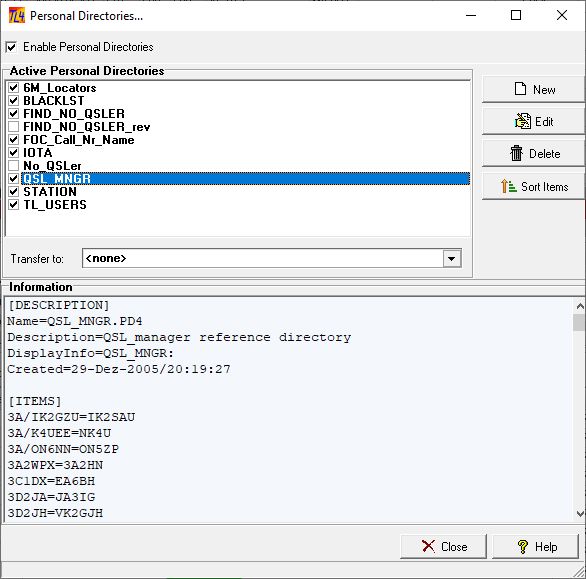Close the dialog with the Close button
This screenshot has height=579, width=586.
443,546
